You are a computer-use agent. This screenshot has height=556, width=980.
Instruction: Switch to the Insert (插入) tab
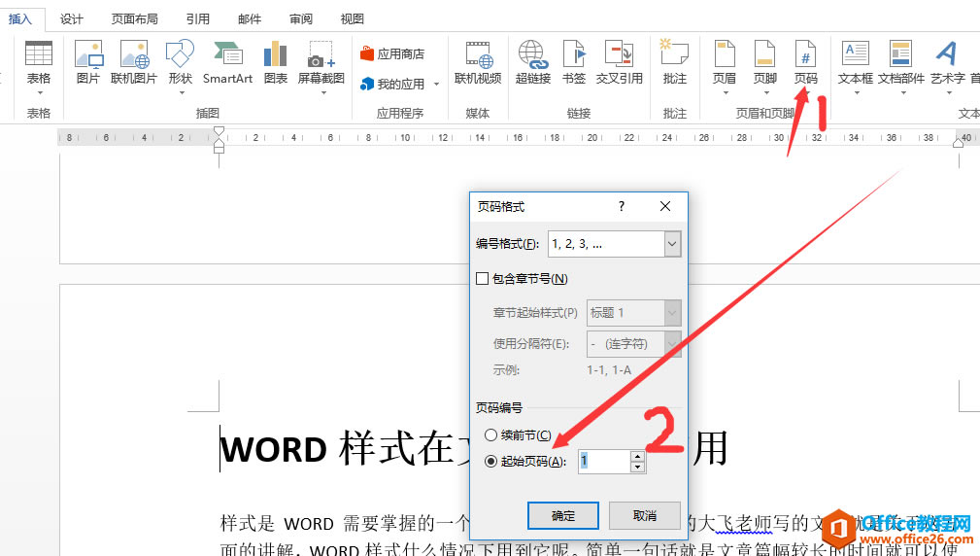[x=20, y=18]
